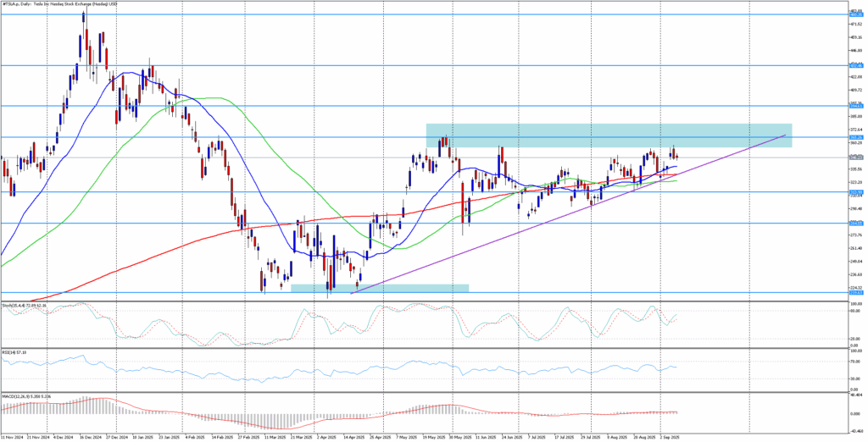The width and height of the screenshot is (868, 442).
Task: Click the RSI(14) indicator label
Action: pyautogui.click(x=14, y=351)
